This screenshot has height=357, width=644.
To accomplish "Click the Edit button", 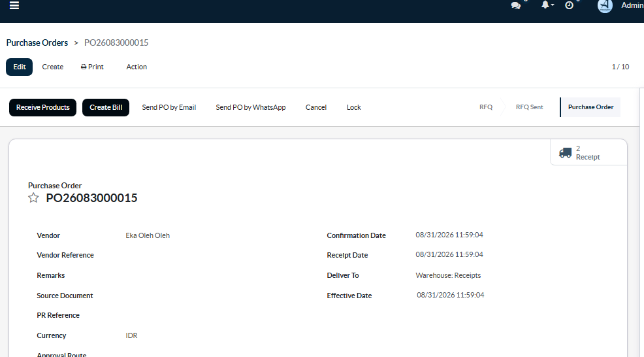I will point(20,67).
